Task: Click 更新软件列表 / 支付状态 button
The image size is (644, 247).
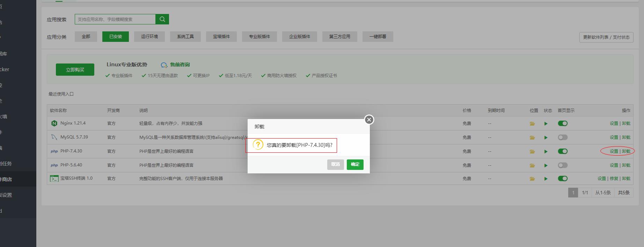Action: tap(606, 37)
